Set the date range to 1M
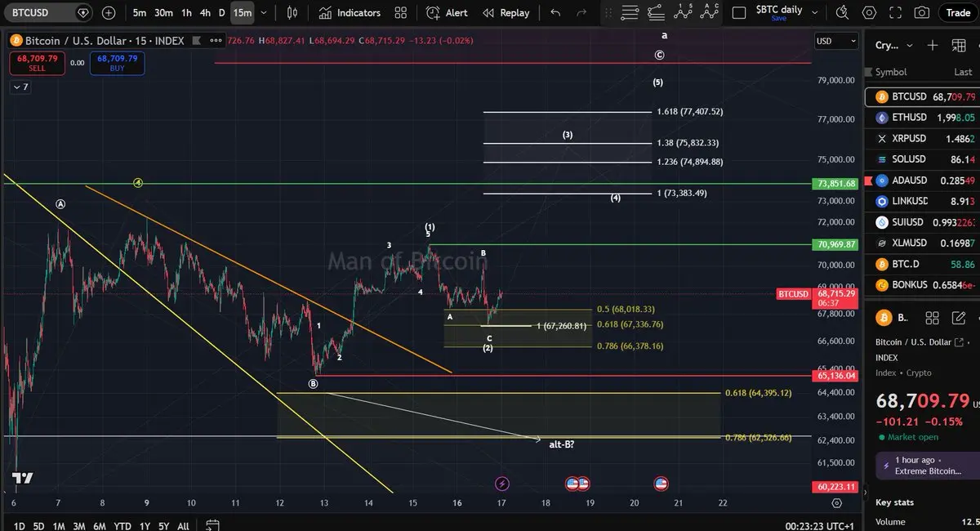 pyautogui.click(x=59, y=526)
